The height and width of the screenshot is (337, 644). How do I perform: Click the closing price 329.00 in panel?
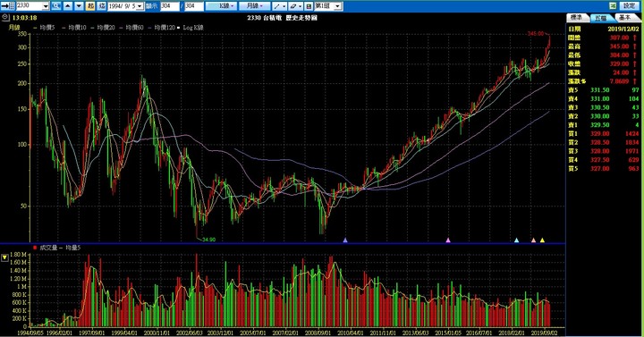click(619, 64)
